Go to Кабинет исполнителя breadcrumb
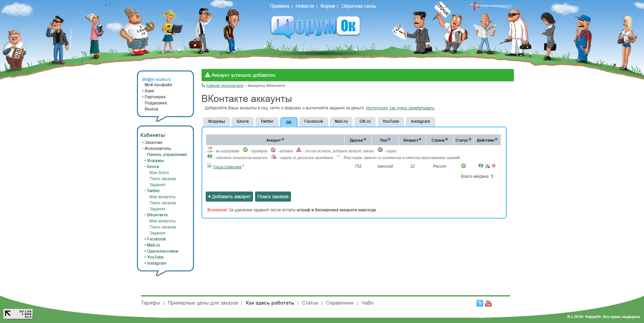Viewport: 644px width, 323px height. [x=225, y=86]
